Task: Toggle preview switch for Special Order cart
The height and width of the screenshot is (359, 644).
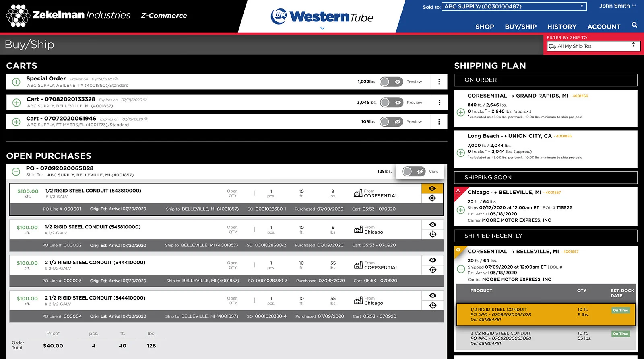Action: pyautogui.click(x=391, y=82)
